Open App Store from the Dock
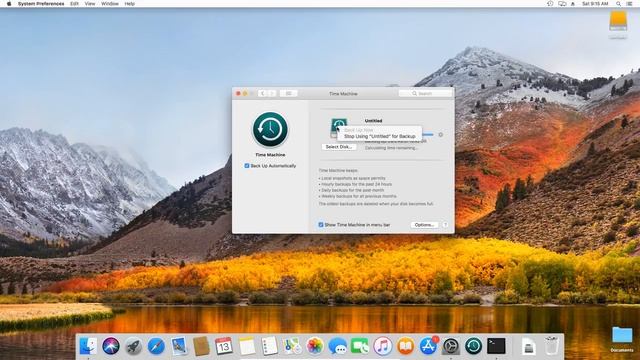This screenshot has width=640, height=360. click(x=428, y=346)
